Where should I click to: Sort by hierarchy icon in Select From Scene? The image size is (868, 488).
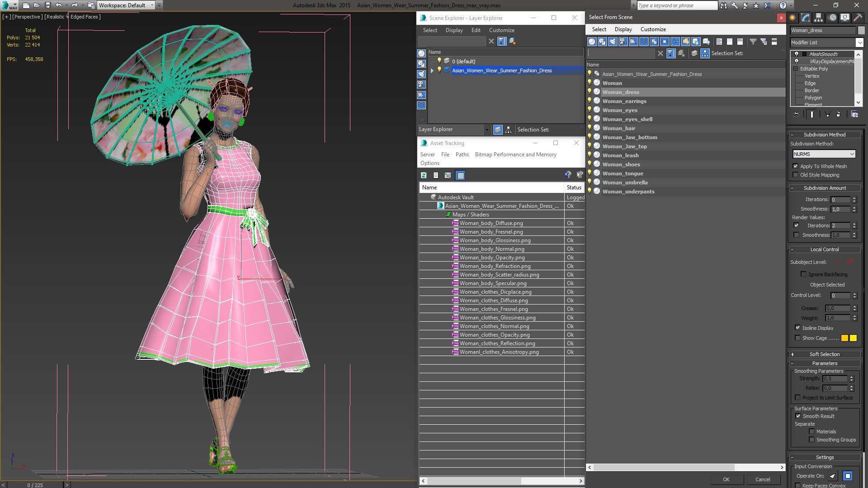coord(705,53)
